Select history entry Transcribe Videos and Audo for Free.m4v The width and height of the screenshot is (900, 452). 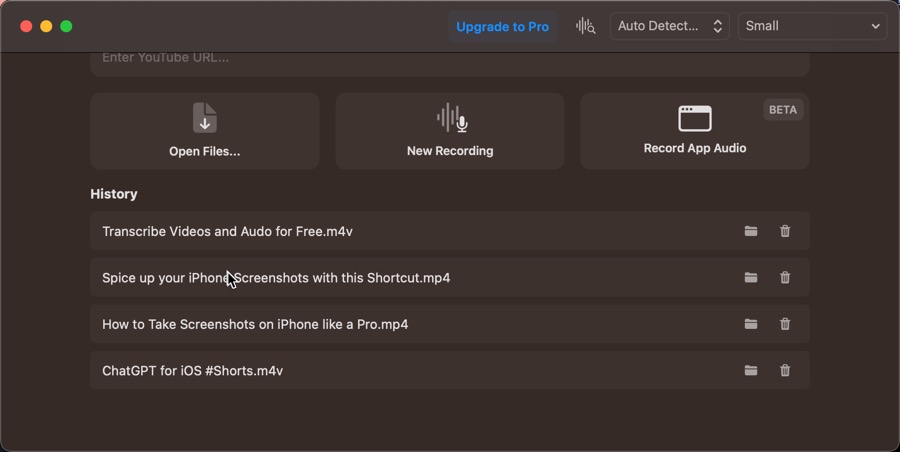tap(449, 231)
